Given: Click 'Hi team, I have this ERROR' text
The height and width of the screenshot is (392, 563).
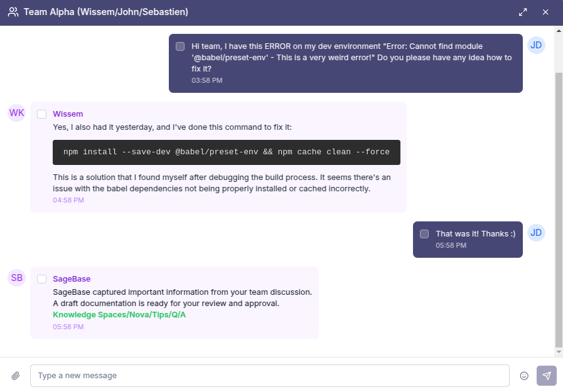Looking at the screenshot, I should [x=351, y=57].
